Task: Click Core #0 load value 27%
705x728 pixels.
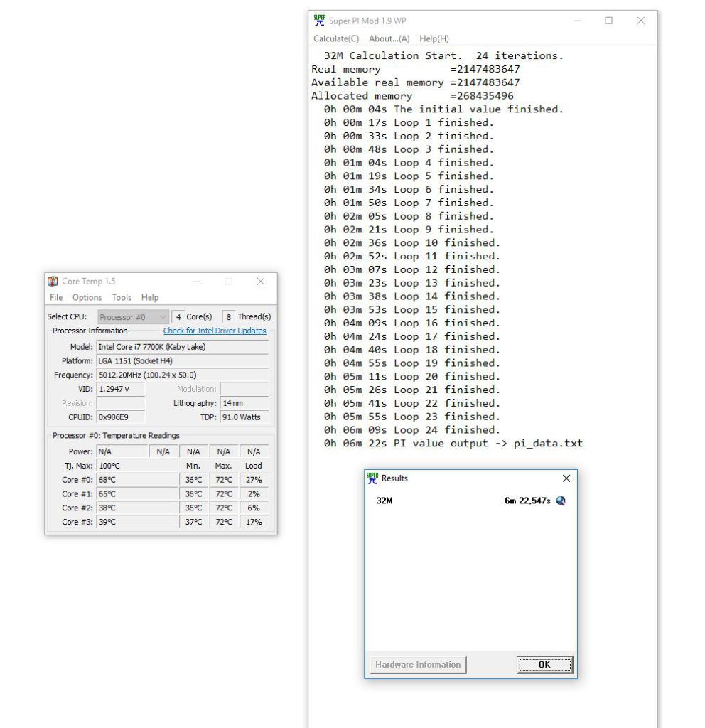Action: (x=254, y=480)
